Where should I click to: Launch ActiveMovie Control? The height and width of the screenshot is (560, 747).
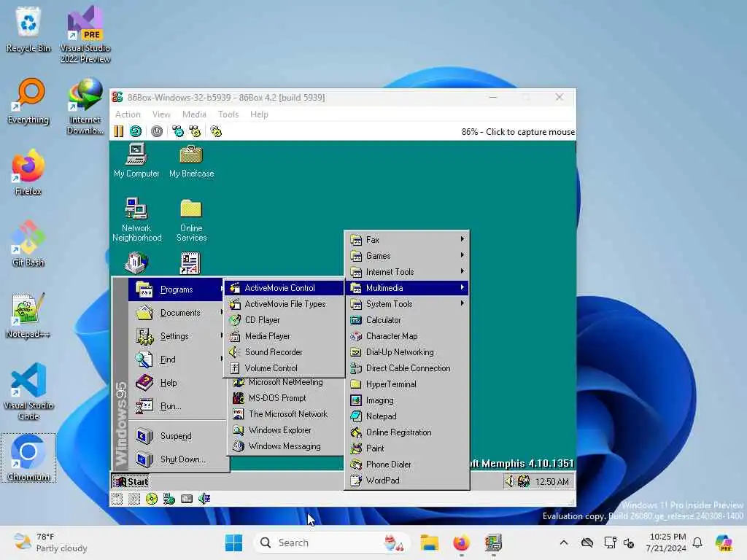point(285,287)
